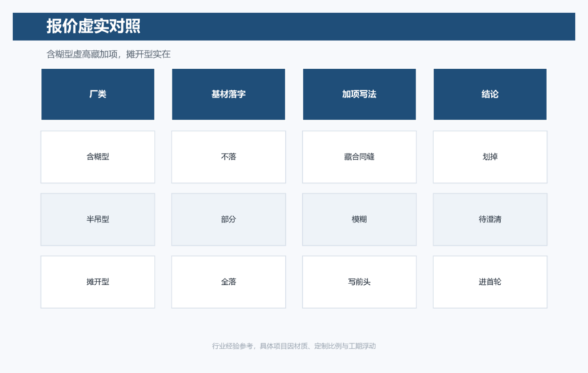Select the 全落 cell
Screen dimensions: 588x373
(x=228, y=282)
